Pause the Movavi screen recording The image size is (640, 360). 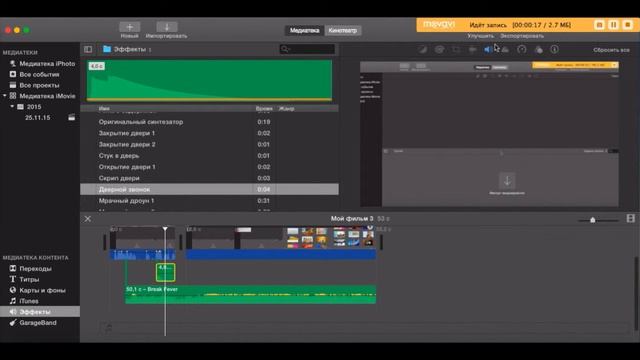(x=613, y=25)
